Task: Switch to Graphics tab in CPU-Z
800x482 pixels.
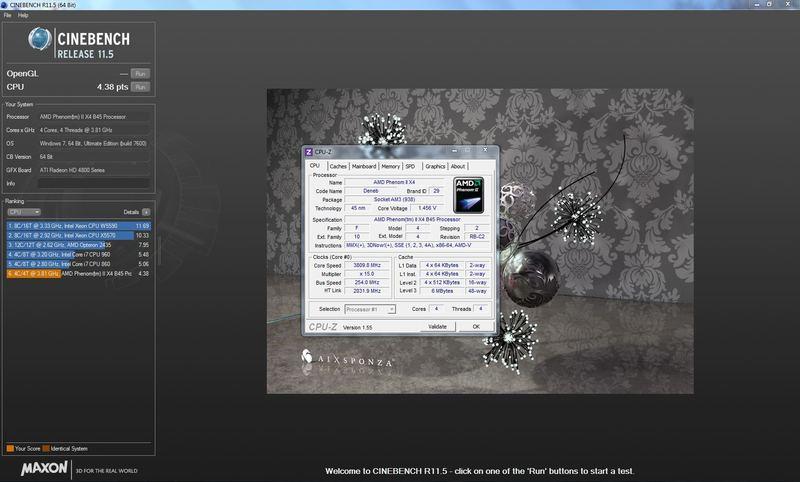Action: coord(435,166)
